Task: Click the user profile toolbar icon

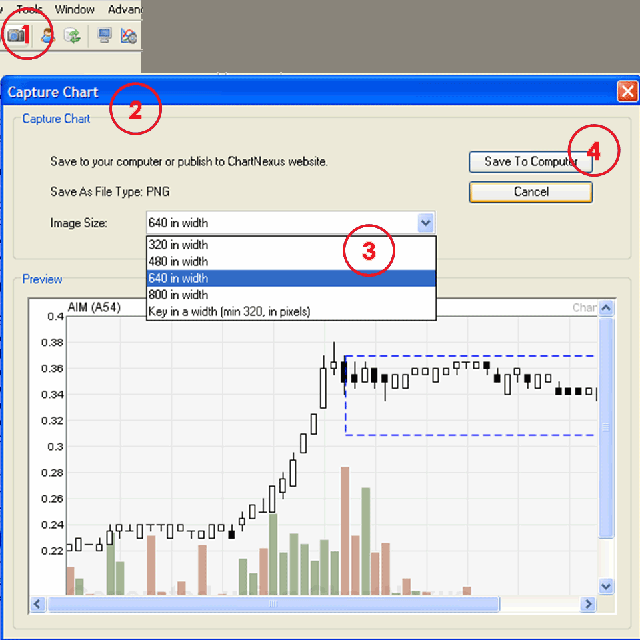Action: point(47,35)
